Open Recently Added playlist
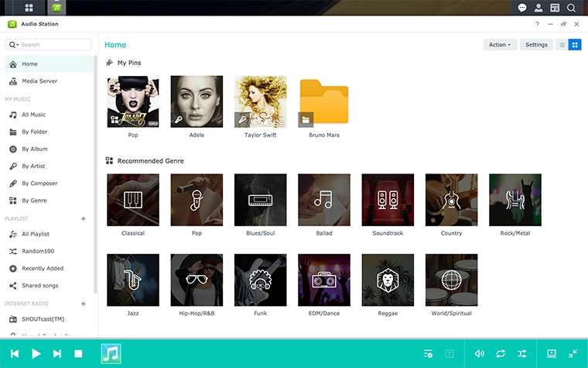Screen dimensions: 588x368 tap(43, 268)
